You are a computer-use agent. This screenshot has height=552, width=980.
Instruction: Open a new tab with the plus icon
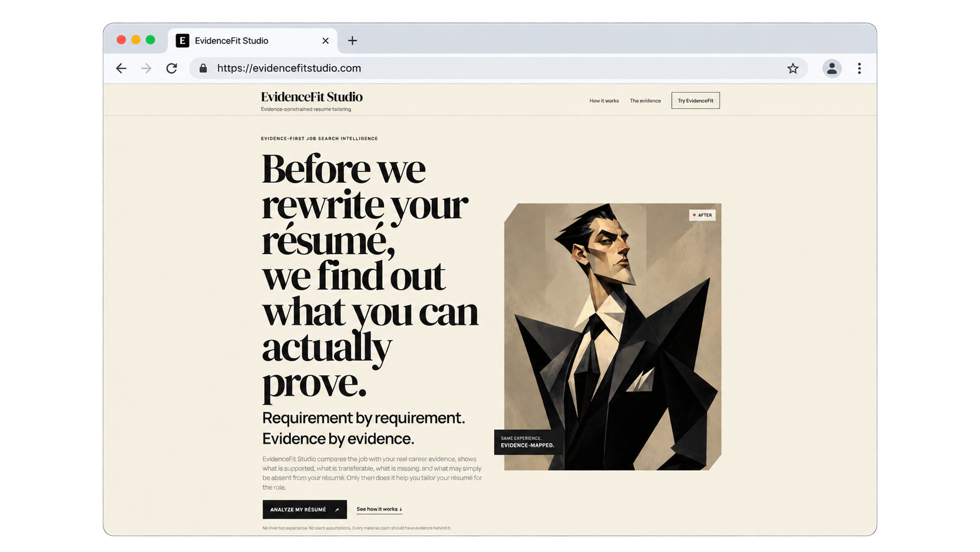tap(352, 40)
